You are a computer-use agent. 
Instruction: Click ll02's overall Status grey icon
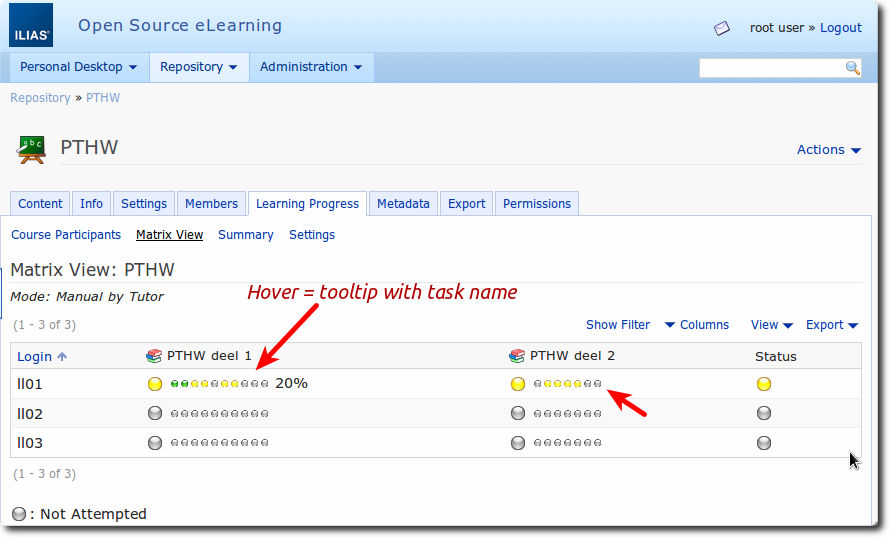764,413
